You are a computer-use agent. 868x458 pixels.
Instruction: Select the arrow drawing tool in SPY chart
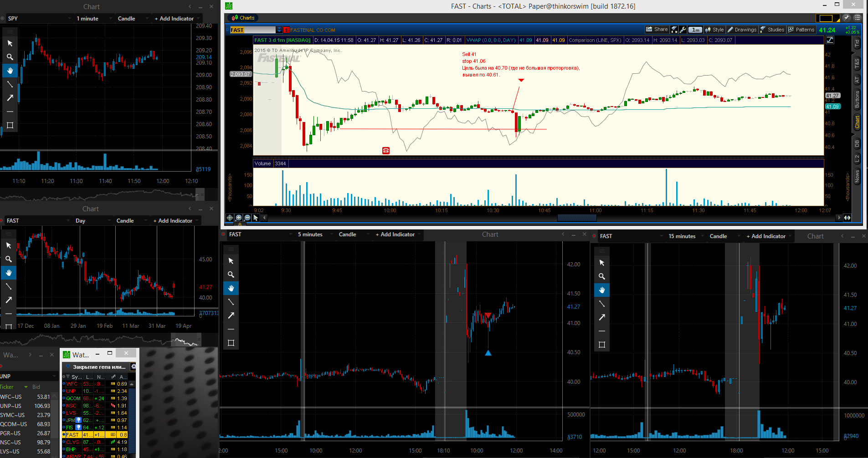pyautogui.click(x=10, y=98)
